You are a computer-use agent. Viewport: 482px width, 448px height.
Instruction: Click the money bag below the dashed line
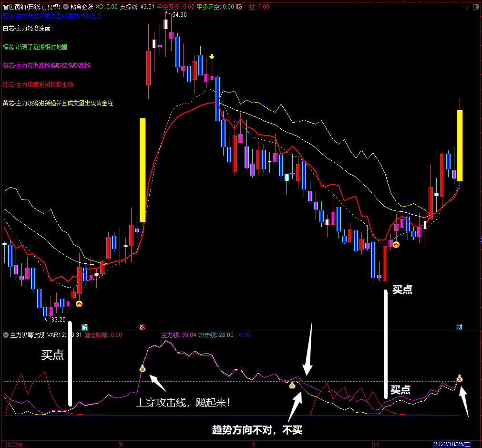292,385
